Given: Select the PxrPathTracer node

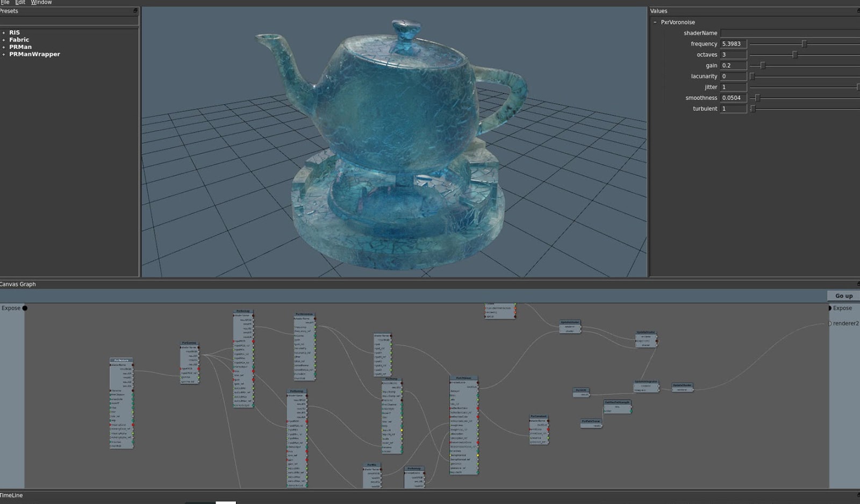Looking at the screenshot, I should coord(591,421).
